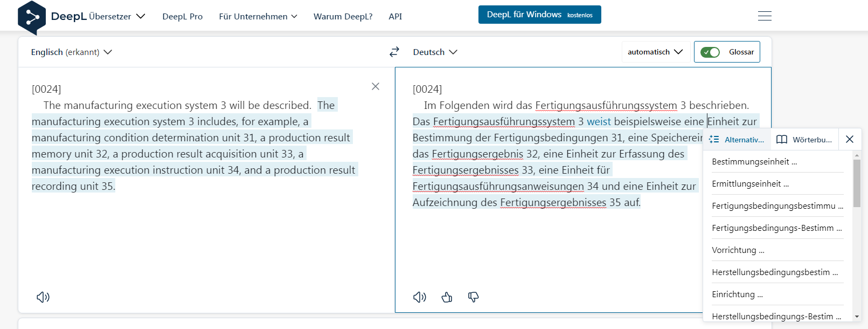Give thumbs down to the translation

pos(473,297)
